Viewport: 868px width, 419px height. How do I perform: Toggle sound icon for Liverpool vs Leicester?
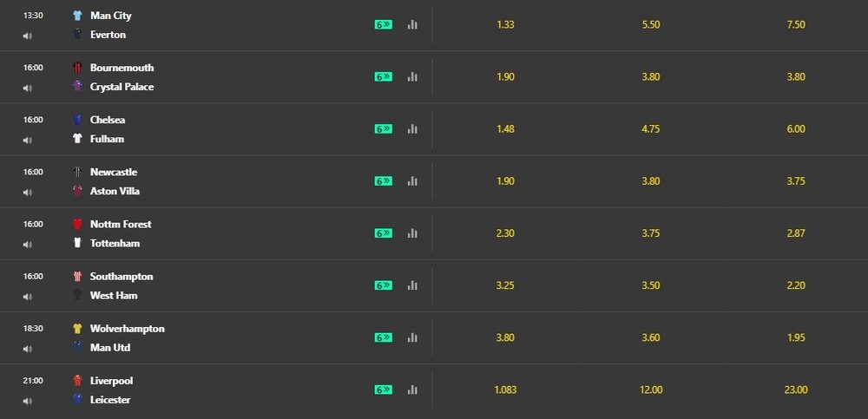pyautogui.click(x=27, y=402)
